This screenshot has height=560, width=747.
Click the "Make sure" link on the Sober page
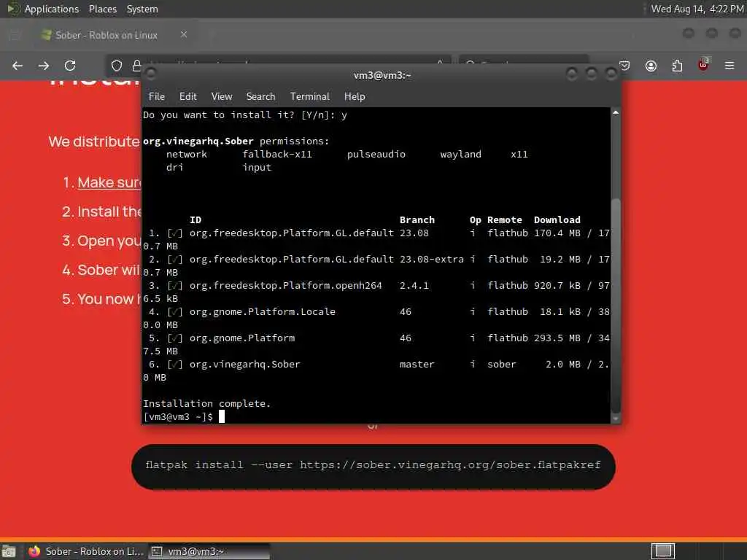pyautogui.click(x=109, y=182)
